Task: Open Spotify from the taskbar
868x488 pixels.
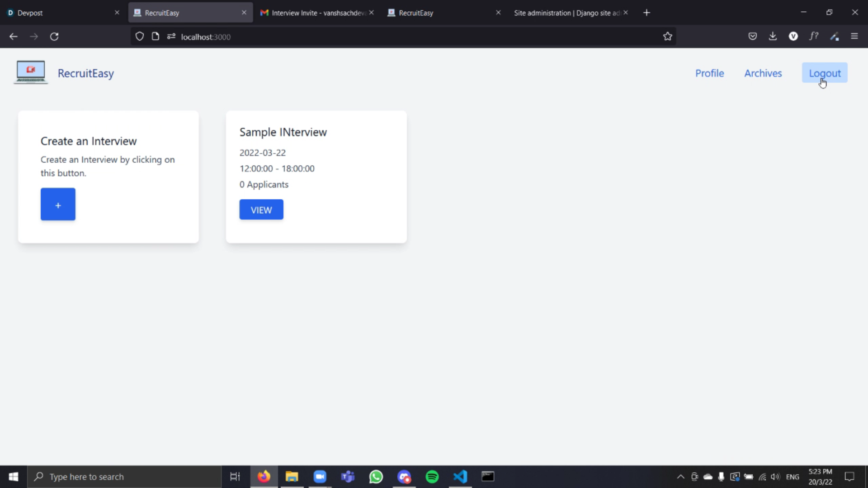Action: (x=432, y=477)
